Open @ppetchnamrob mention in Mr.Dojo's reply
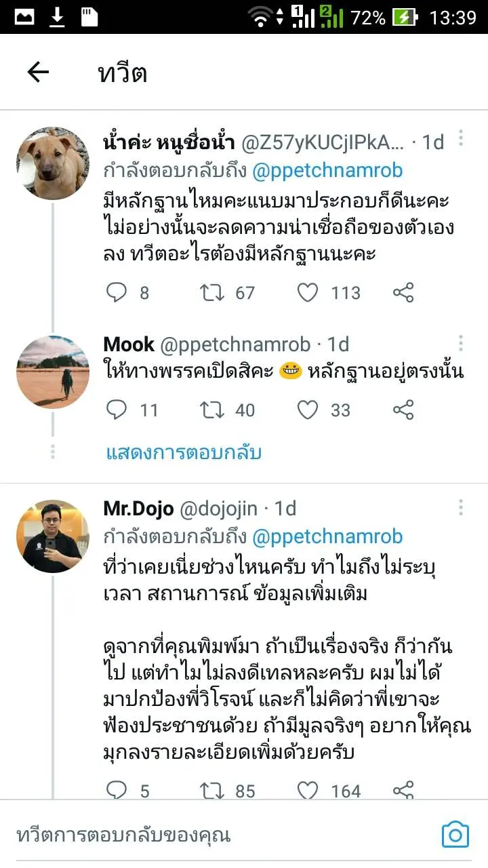488x868 pixels. pos(327,536)
